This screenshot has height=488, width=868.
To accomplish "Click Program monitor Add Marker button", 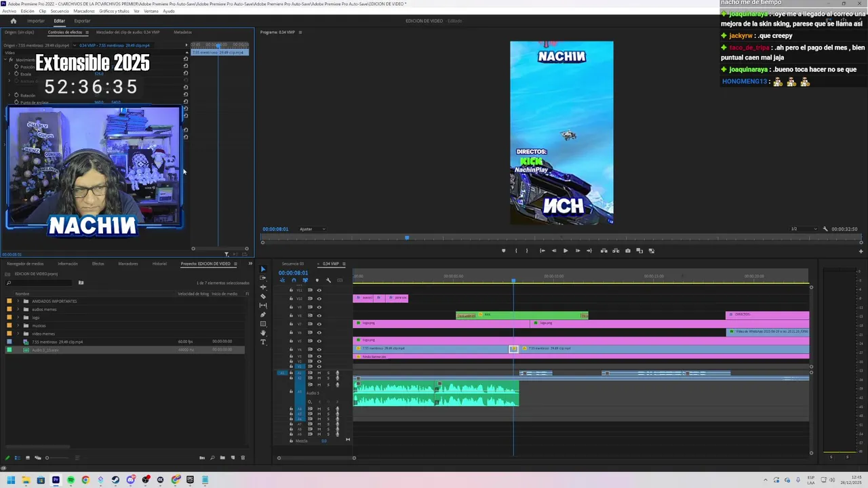I will coord(503,251).
